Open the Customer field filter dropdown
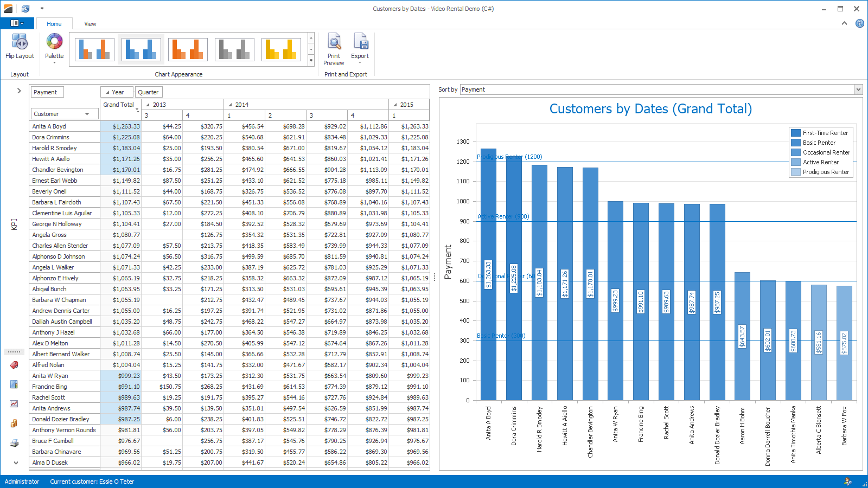 87,114
